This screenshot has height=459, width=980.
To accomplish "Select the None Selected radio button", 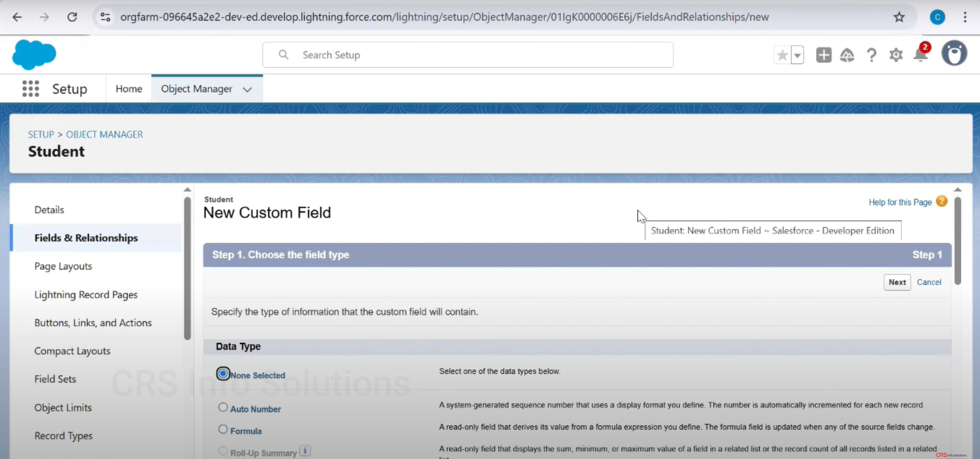I will point(223,374).
